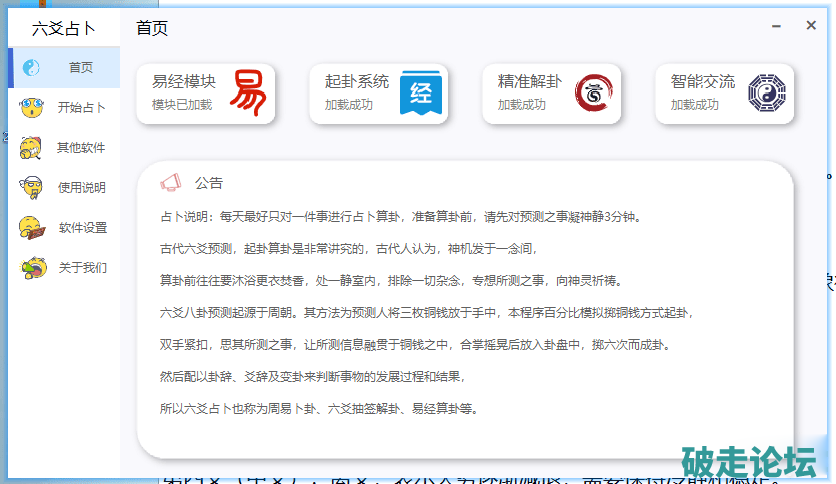Click the 精准解卦 card title
836x484 pixels.
530,82
